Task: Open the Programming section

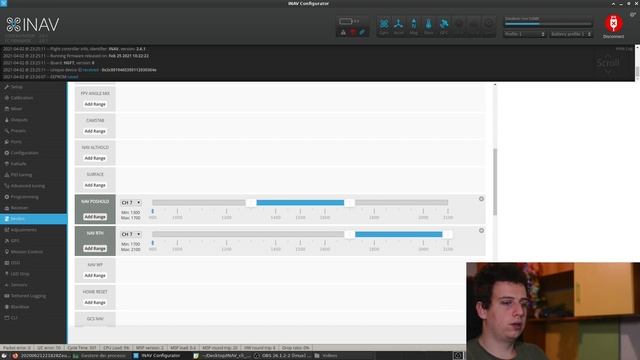Action: [33, 197]
